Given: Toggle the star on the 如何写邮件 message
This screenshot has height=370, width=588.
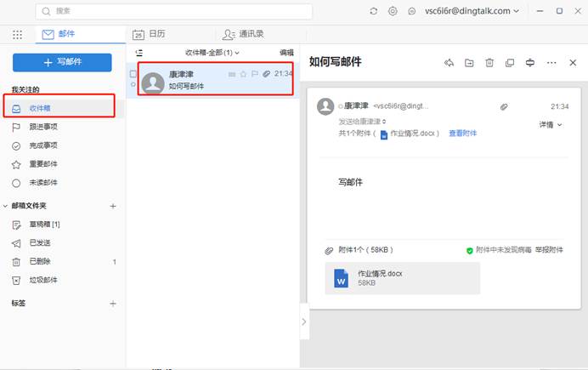Looking at the screenshot, I should pyautogui.click(x=243, y=74).
